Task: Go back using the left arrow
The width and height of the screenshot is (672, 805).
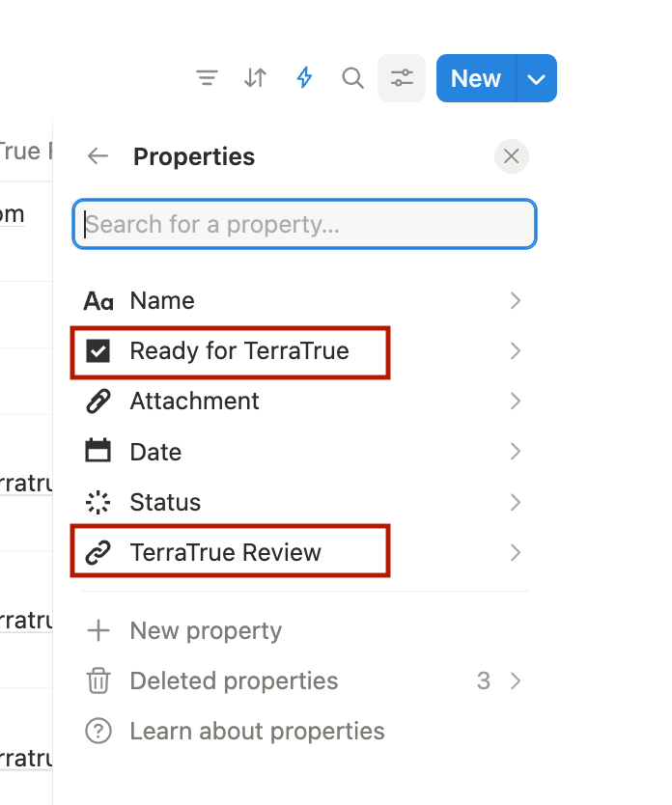Action: point(98,156)
